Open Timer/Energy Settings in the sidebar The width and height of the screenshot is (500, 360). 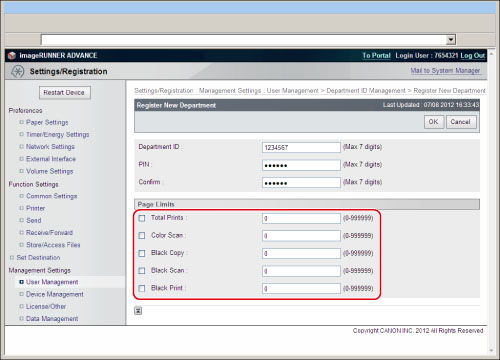(x=58, y=135)
